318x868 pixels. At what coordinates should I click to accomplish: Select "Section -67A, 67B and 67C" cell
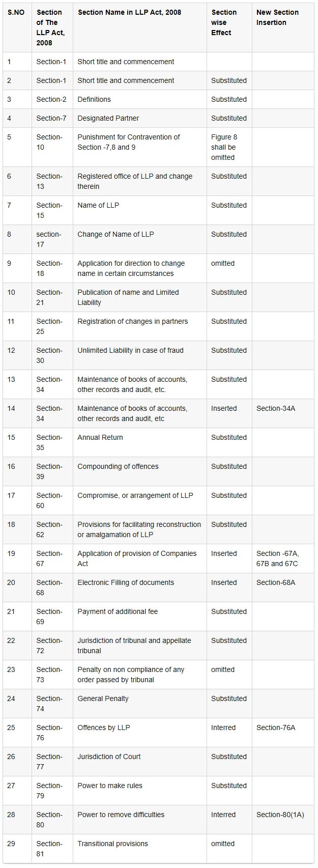[277, 558]
